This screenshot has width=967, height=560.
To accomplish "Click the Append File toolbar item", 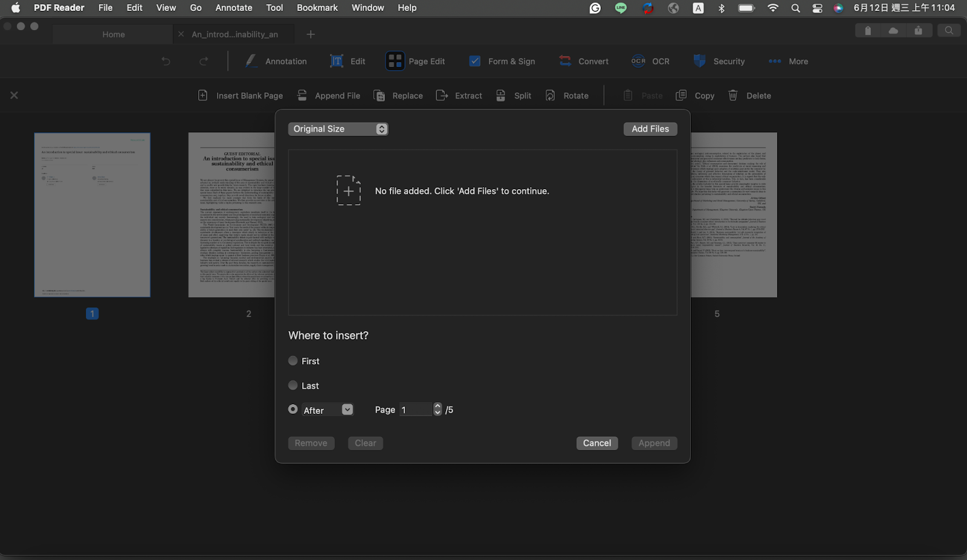I will [329, 95].
